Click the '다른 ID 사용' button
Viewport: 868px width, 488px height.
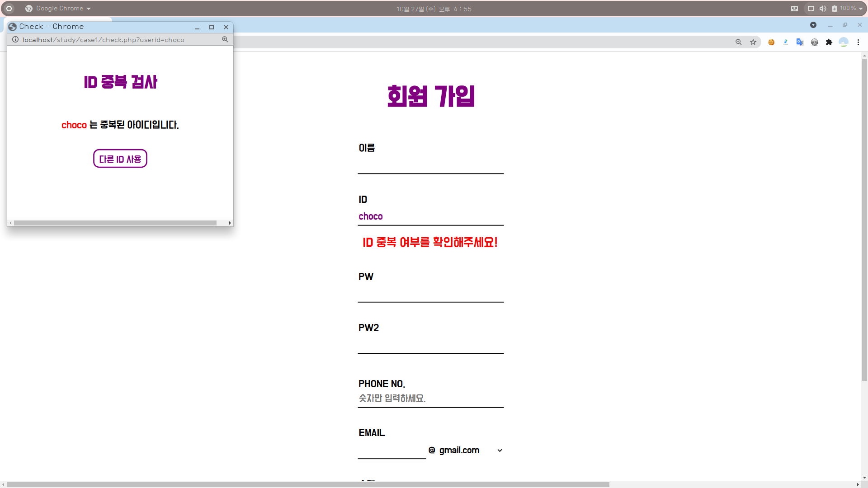(120, 159)
